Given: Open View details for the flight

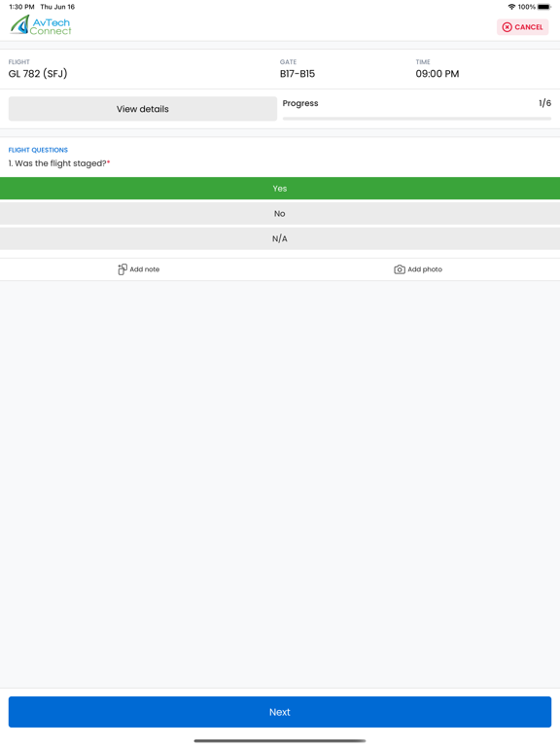Looking at the screenshot, I should (143, 109).
